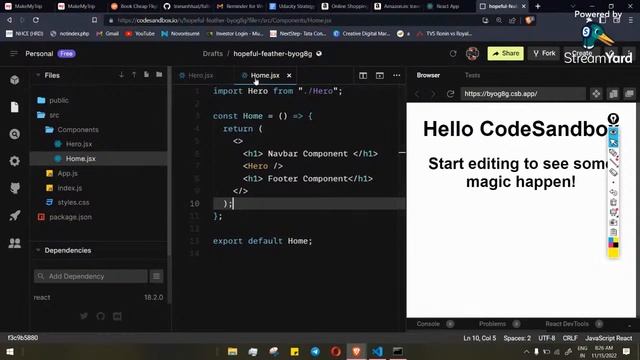Open the React DevTools panel tab
The height and width of the screenshot is (360, 640).
coord(567,324)
